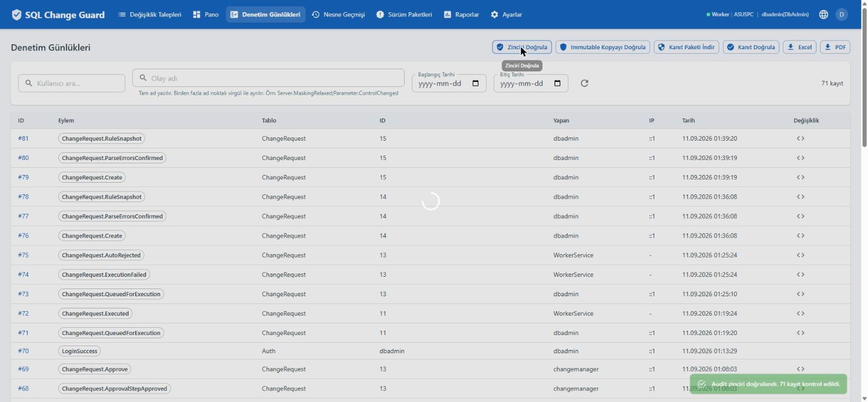Click Immutable Kopyayı Doğrula button
868x402 pixels.
[602, 47]
